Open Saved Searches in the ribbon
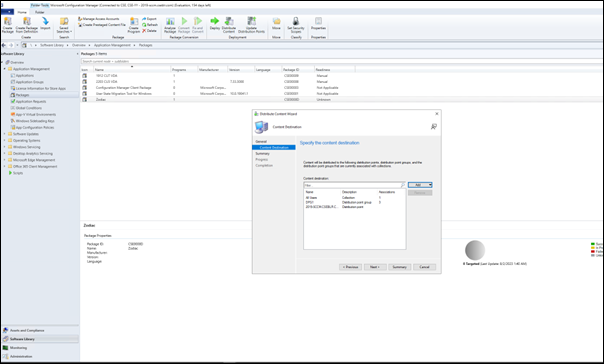 coord(64,25)
